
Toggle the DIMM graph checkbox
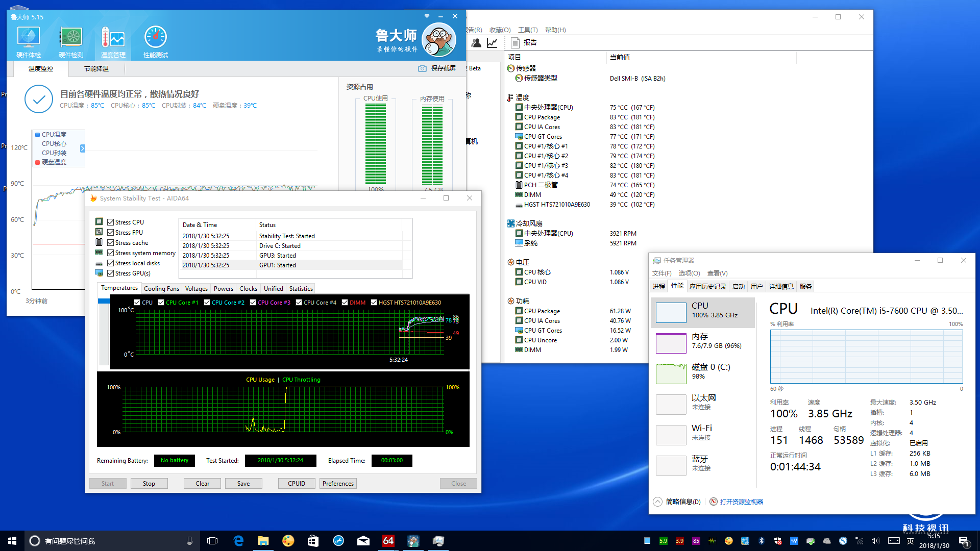tap(345, 303)
